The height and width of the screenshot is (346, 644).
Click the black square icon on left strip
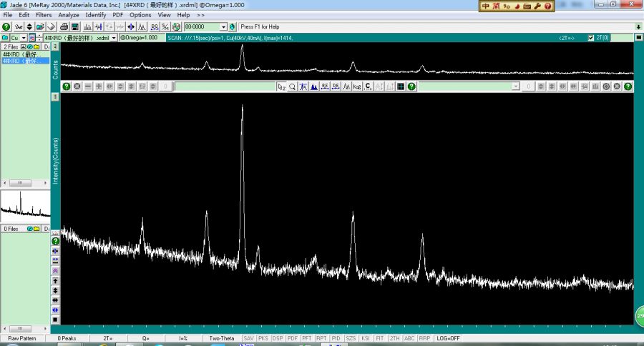[55, 320]
